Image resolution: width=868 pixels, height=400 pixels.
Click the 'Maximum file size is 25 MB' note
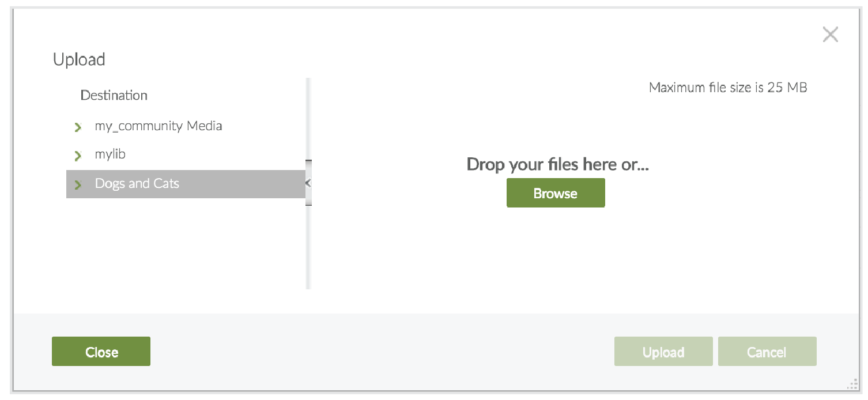pyautogui.click(x=728, y=88)
